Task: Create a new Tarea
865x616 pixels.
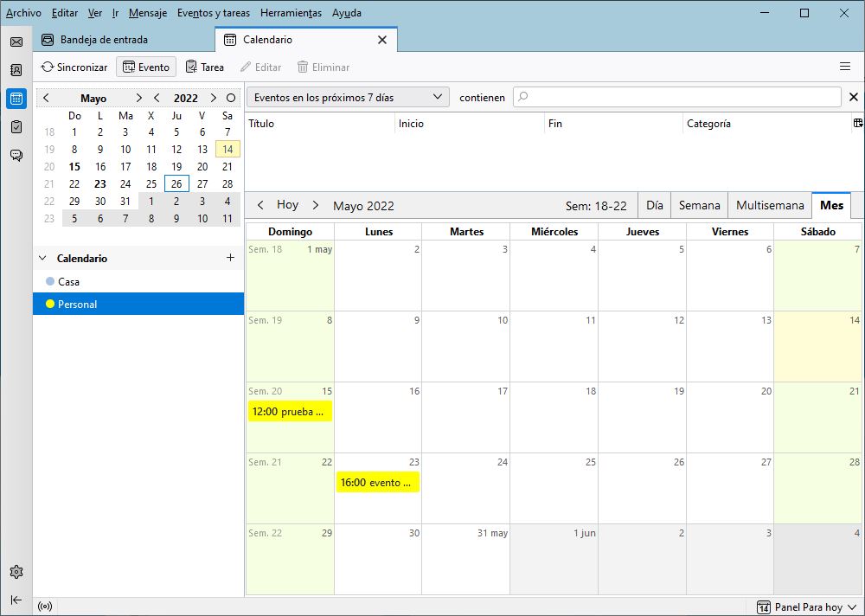Action: click(204, 67)
